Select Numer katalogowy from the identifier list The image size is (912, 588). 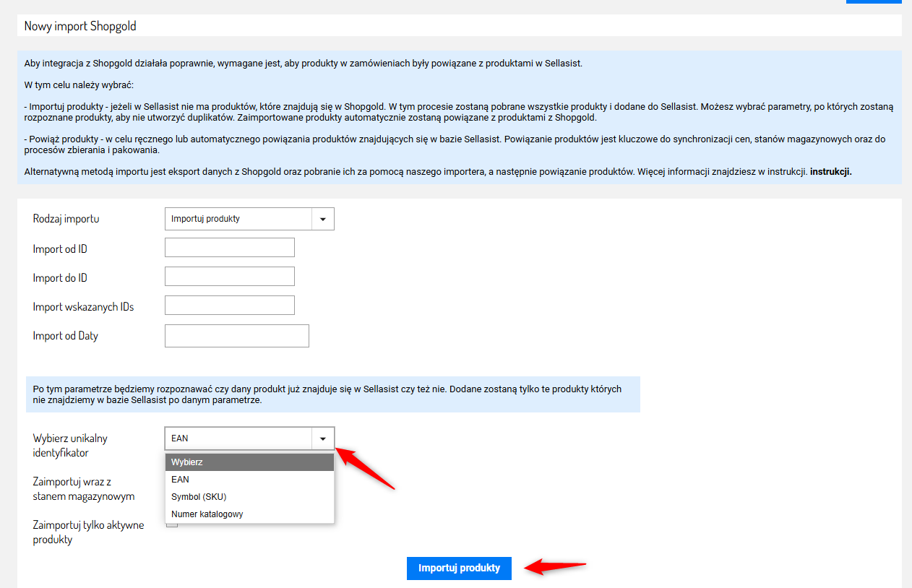tap(249, 514)
